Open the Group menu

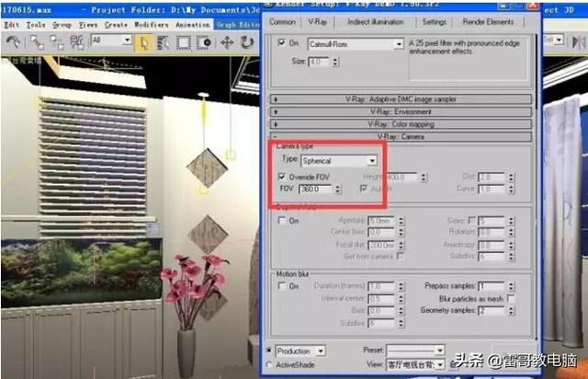62,25
